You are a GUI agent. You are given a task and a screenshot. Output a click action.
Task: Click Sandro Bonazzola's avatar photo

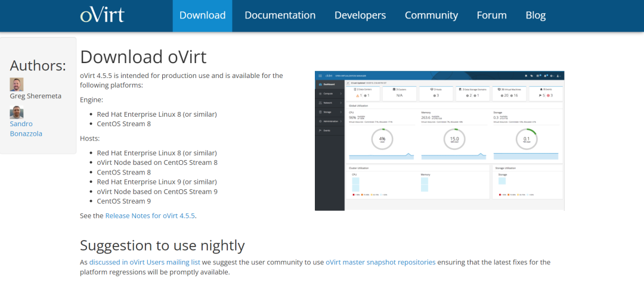pyautogui.click(x=17, y=113)
